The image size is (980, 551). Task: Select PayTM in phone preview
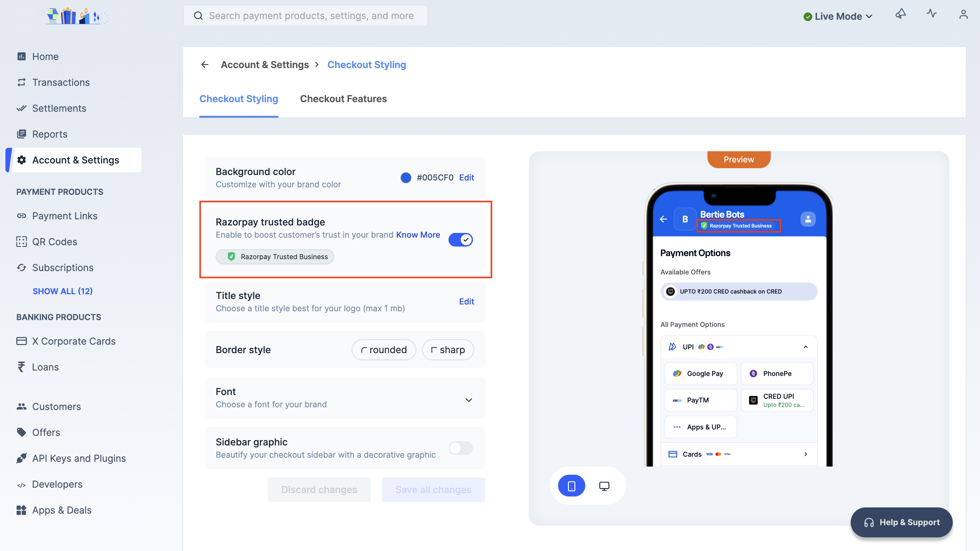tap(700, 400)
